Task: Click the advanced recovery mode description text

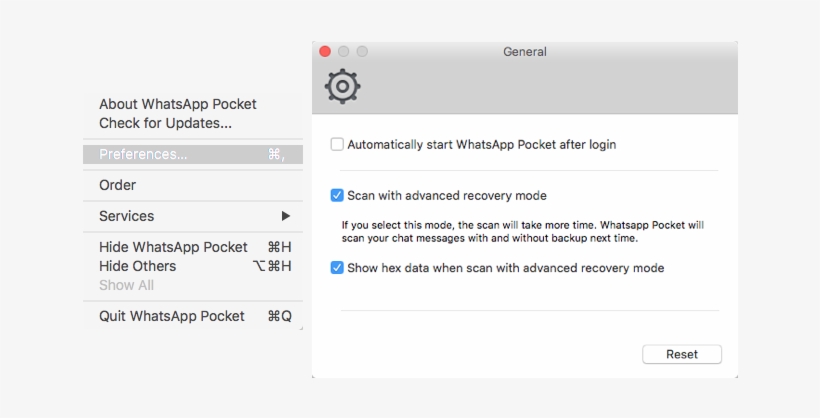Action: pyautogui.click(x=522, y=231)
